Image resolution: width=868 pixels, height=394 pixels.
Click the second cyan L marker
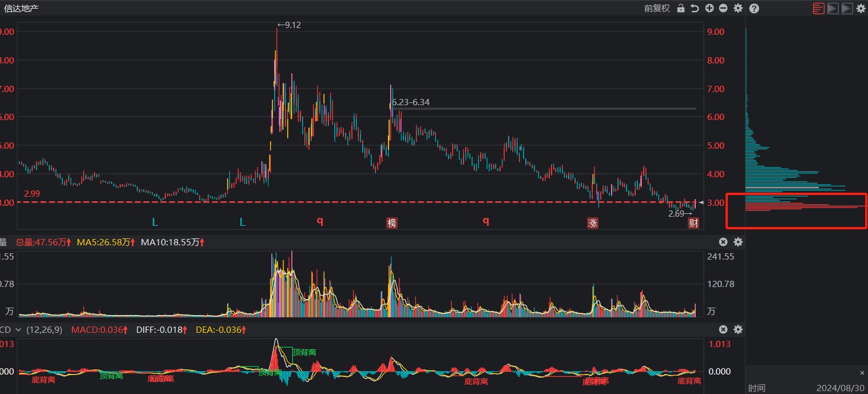click(x=243, y=222)
